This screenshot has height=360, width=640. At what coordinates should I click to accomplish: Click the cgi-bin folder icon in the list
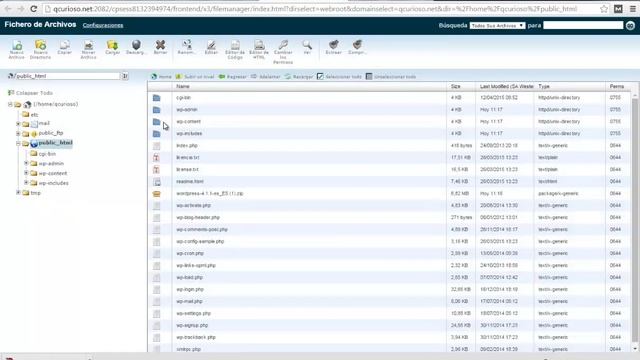click(x=156, y=98)
